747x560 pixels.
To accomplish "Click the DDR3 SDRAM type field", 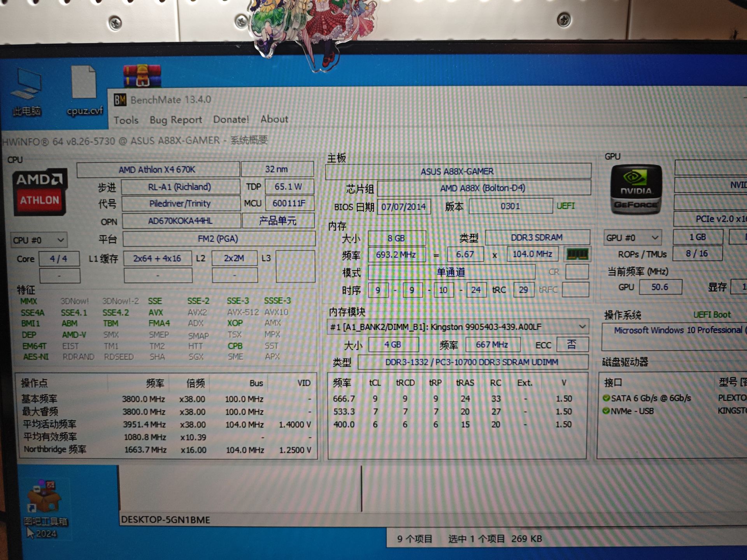I will point(537,237).
